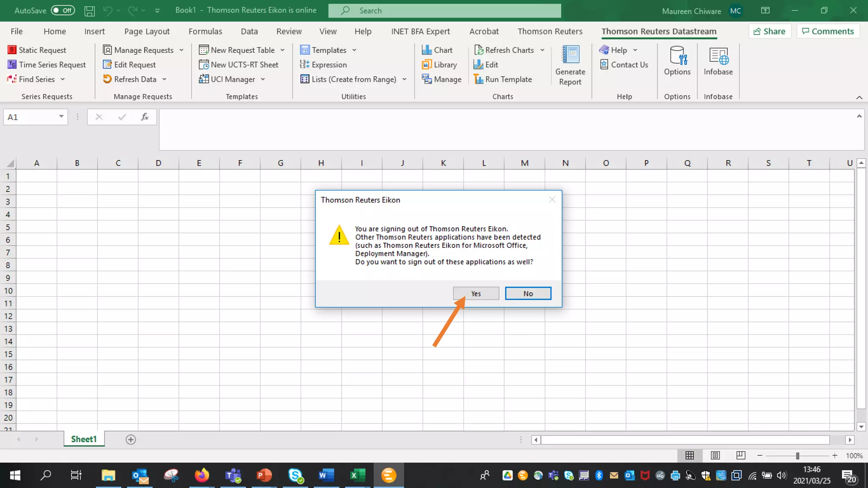Expand the Refresh Charts dropdown arrow
This screenshot has height=488, width=868.
(x=542, y=50)
